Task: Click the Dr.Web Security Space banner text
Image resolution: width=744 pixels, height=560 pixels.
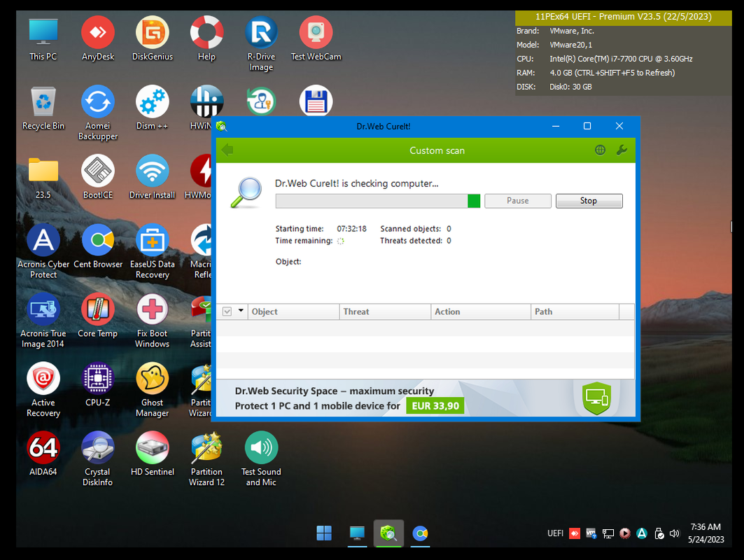Action: (x=334, y=391)
